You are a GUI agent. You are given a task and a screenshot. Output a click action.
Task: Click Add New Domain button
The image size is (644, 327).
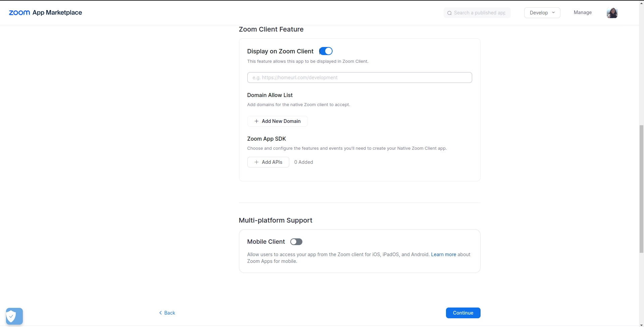point(277,121)
